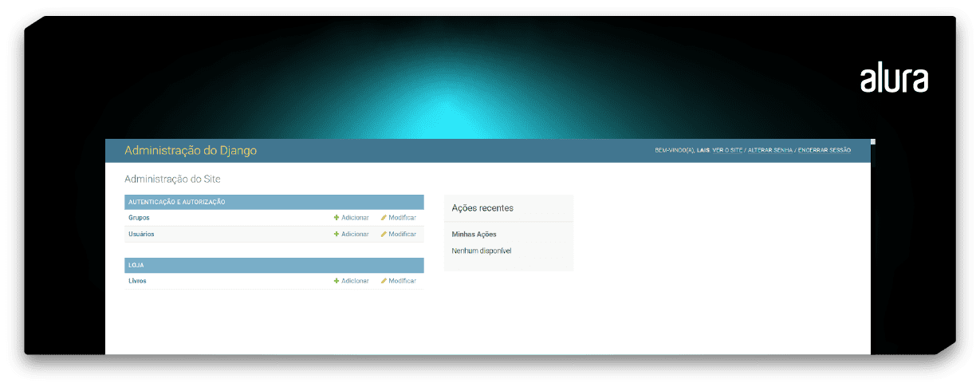Click the pencil icon in Usuários row

pyautogui.click(x=384, y=235)
